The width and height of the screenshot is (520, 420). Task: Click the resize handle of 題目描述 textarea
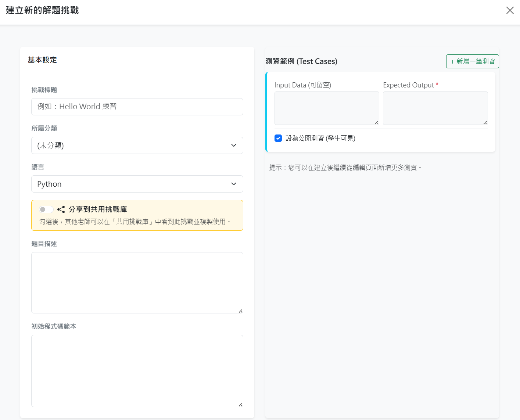pos(240,311)
